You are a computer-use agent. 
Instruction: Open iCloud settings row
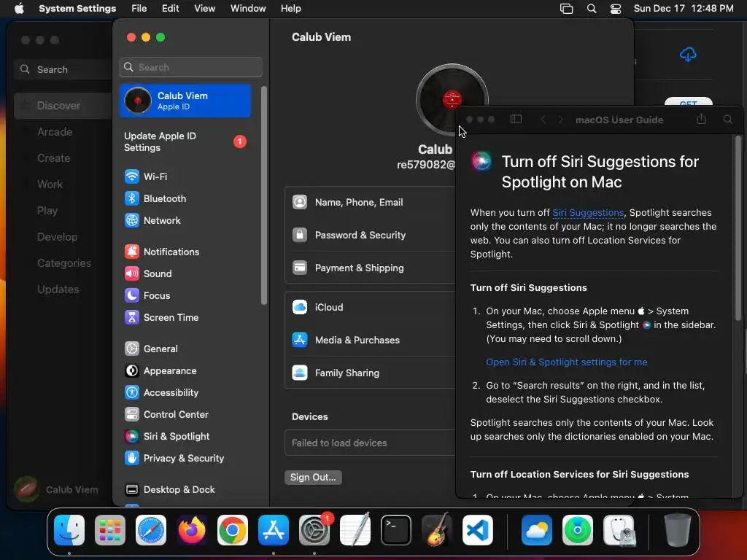click(370, 308)
